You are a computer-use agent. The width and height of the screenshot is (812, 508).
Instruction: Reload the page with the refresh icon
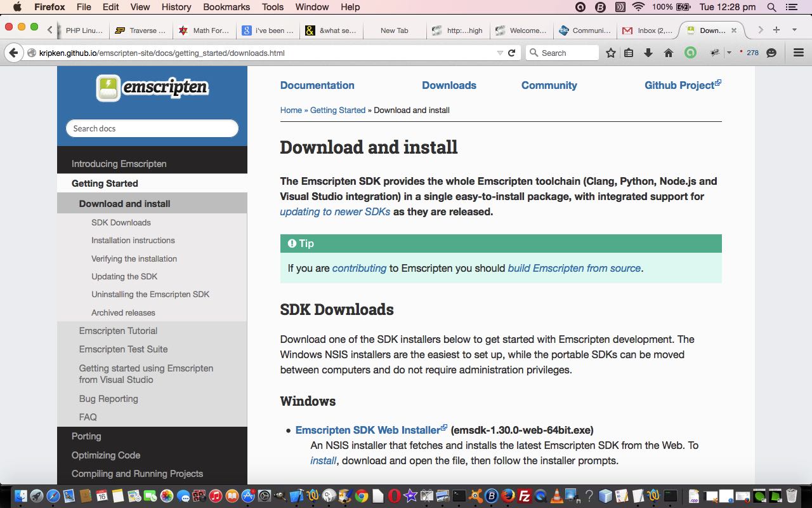(511, 53)
